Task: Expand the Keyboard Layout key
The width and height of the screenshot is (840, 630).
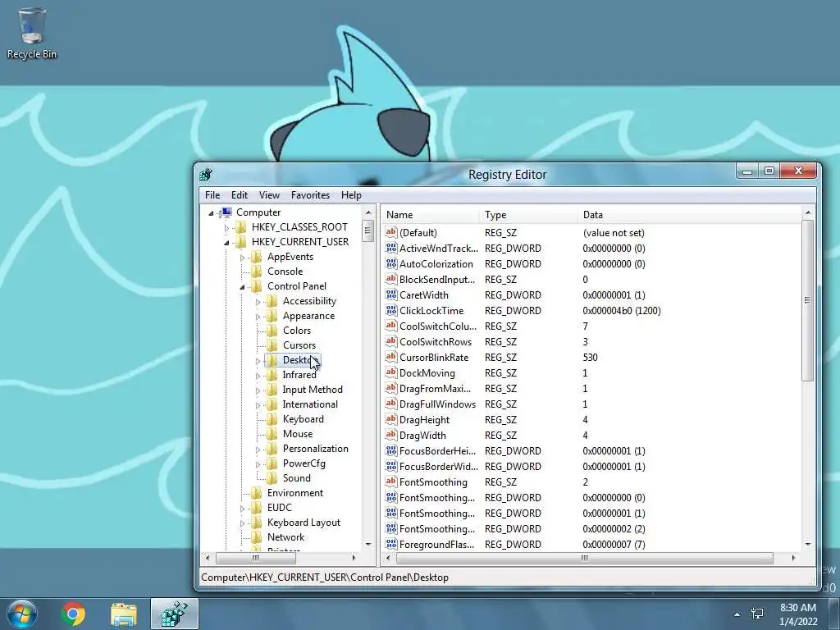Action: pyautogui.click(x=242, y=523)
